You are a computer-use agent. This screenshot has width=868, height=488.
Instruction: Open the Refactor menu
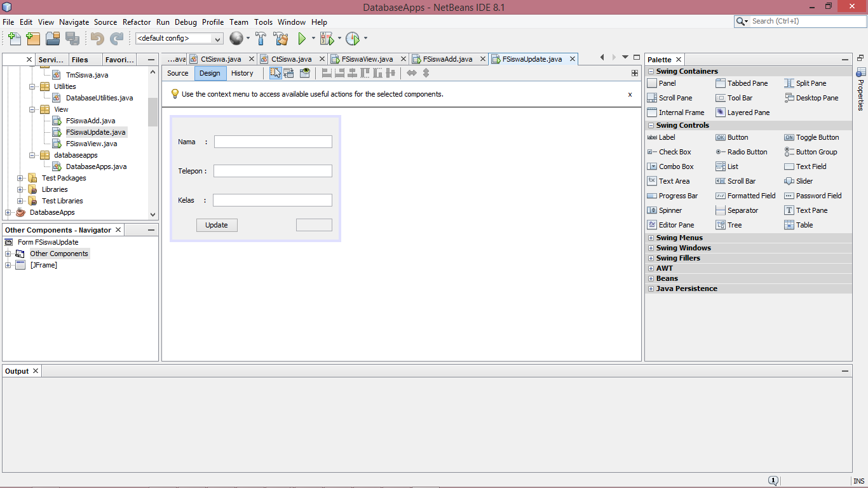point(137,22)
